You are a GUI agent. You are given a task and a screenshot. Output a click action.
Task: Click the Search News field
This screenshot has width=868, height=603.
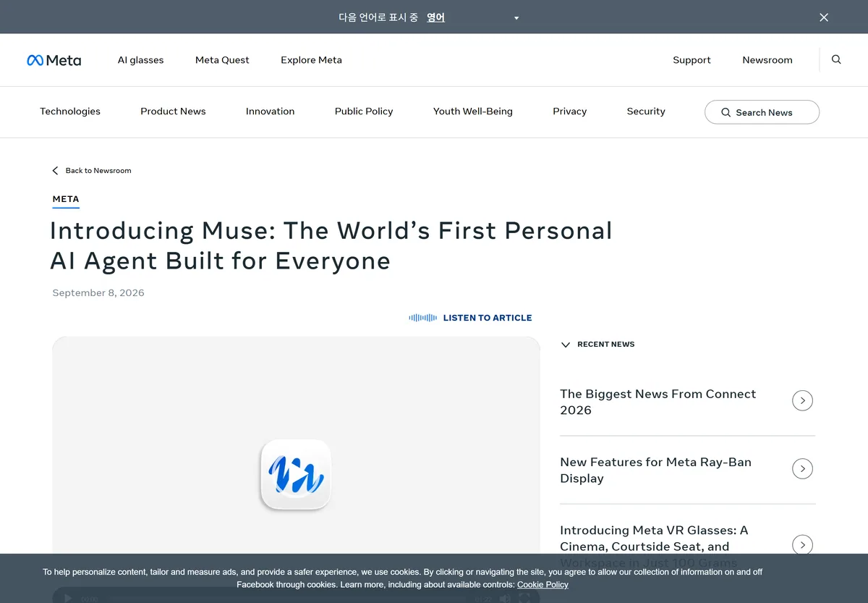click(x=762, y=112)
